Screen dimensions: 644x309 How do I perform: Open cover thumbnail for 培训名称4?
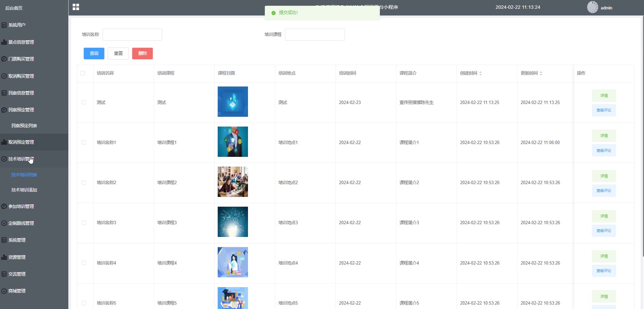coord(233,262)
